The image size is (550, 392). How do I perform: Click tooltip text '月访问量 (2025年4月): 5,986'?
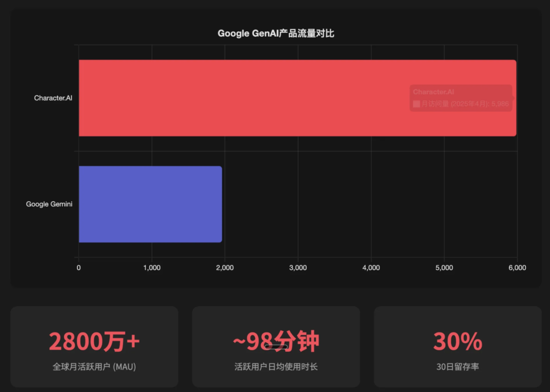tap(465, 104)
